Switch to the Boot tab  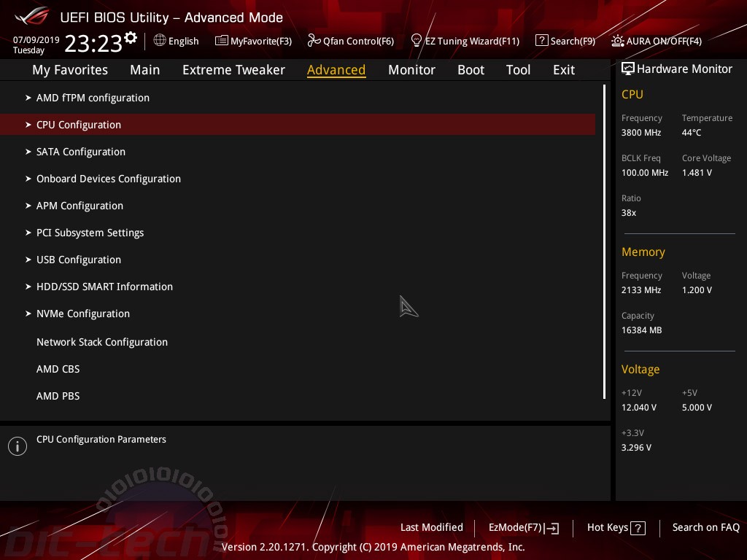[x=471, y=70]
